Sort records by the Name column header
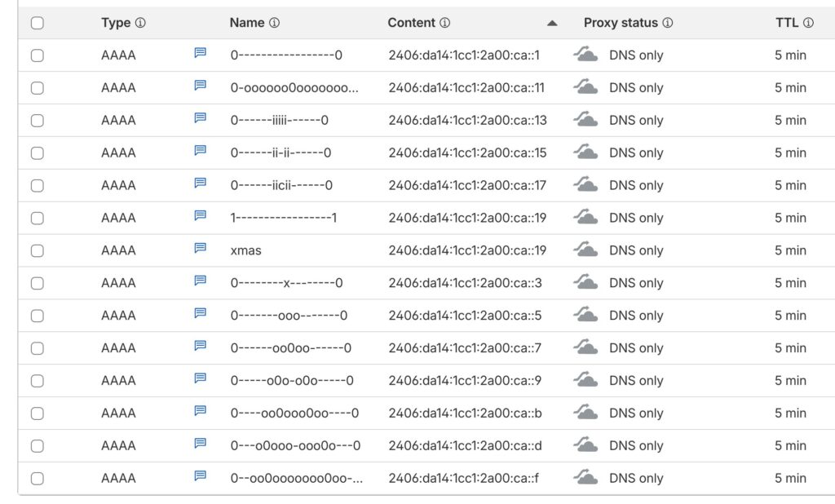The height and width of the screenshot is (504, 835). 246,23
